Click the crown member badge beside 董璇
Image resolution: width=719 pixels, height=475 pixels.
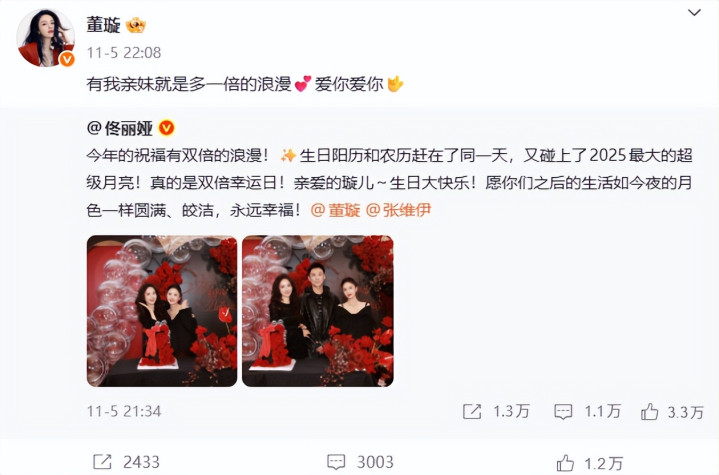pos(136,25)
